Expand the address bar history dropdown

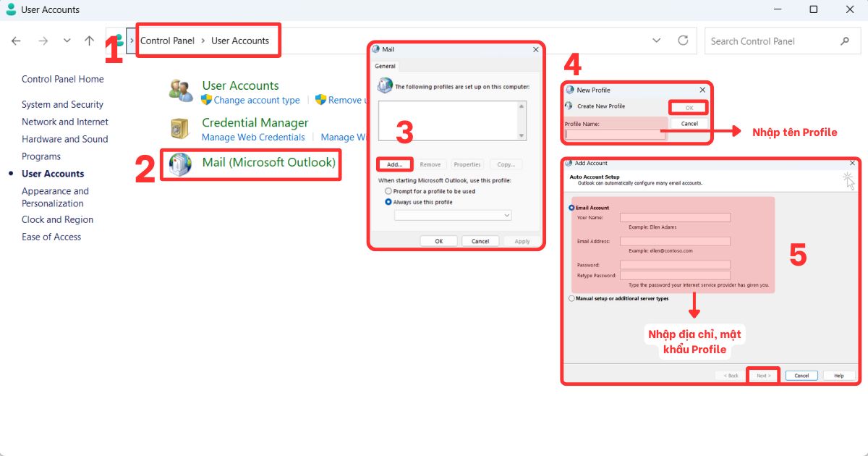657,41
